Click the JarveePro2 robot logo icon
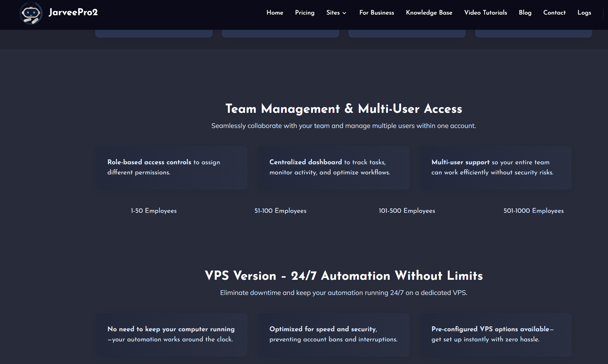Viewport: 608px width, 364px height. click(31, 13)
